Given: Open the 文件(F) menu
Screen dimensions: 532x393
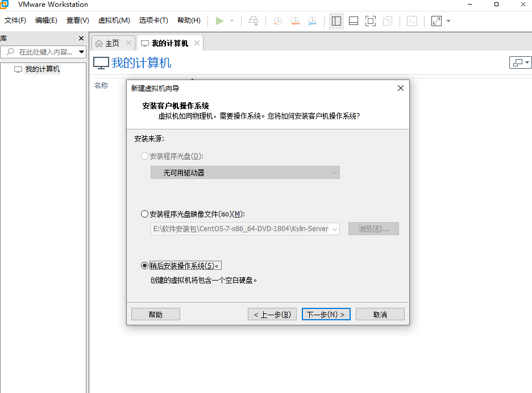Looking at the screenshot, I should [15, 20].
